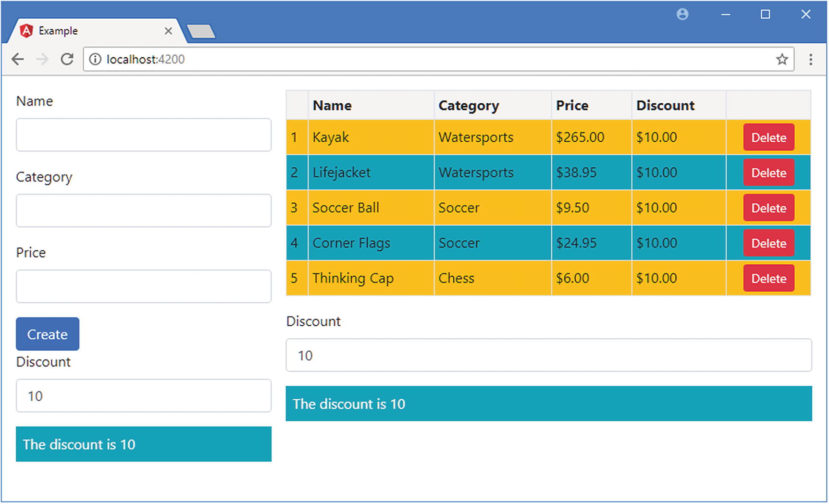Focus the Name input field
This screenshot has height=504, width=829.
tap(143, 135)
